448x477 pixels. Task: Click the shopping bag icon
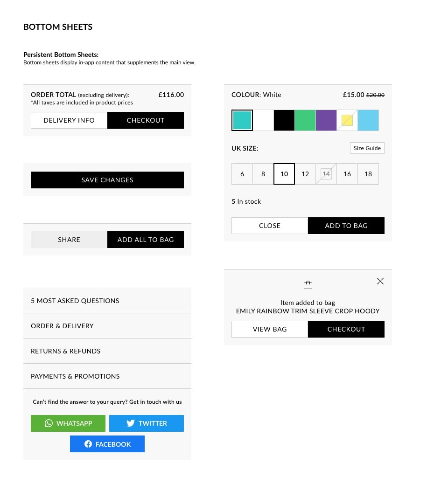308,285
